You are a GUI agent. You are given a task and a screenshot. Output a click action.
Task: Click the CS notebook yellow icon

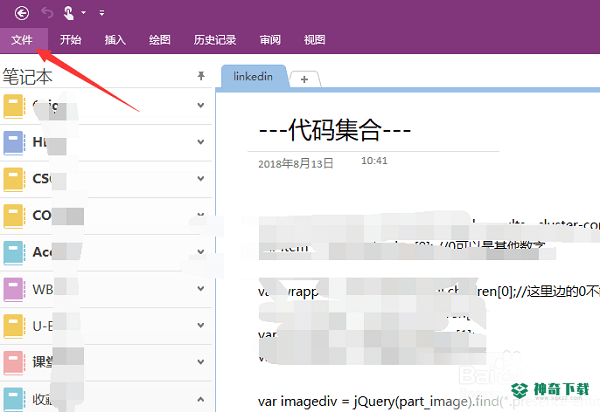click(13, 179)
